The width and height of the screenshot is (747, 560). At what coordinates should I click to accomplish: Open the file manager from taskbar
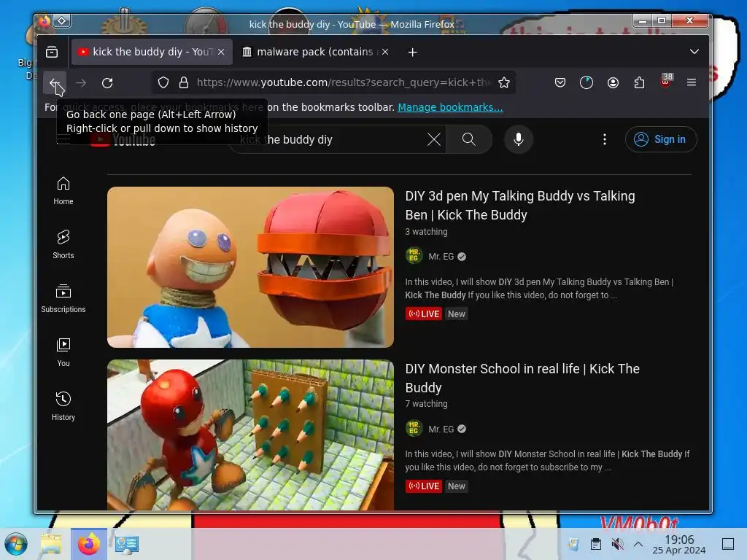point(52,544)
